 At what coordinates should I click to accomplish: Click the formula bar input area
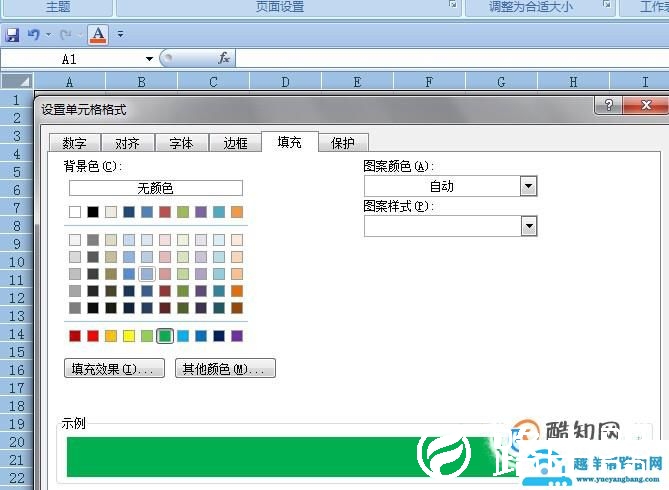tap(452, 58)
